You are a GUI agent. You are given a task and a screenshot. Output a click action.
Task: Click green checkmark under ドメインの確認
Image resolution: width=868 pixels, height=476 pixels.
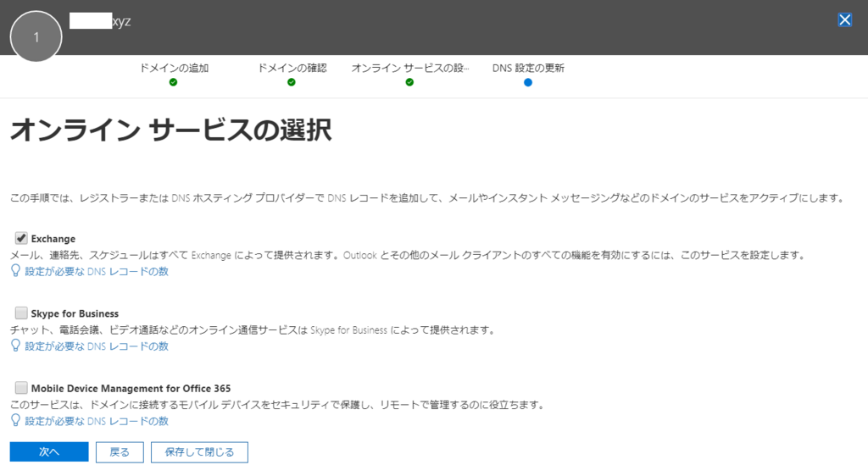click(x=292, y=82)
